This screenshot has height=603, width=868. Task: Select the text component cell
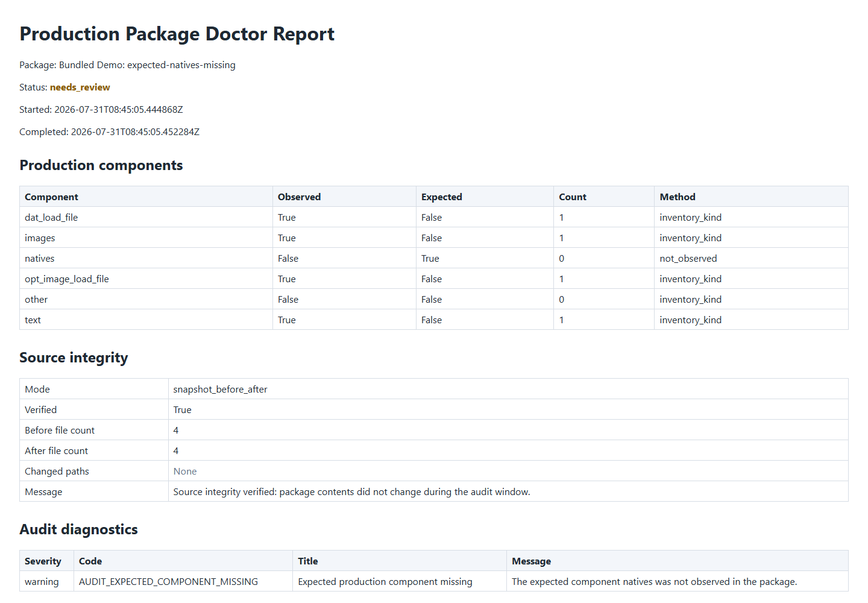pyautogui.click(x=146, y=320)
